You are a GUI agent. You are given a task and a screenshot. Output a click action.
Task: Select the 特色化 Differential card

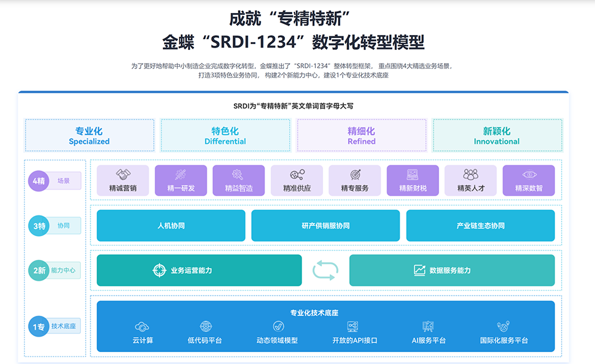click(226, 136)
